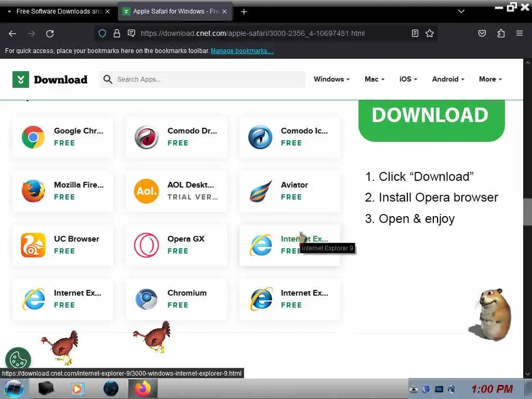Expand the More menu dropdown
This screenshot has width=532, height=399.
490,79
